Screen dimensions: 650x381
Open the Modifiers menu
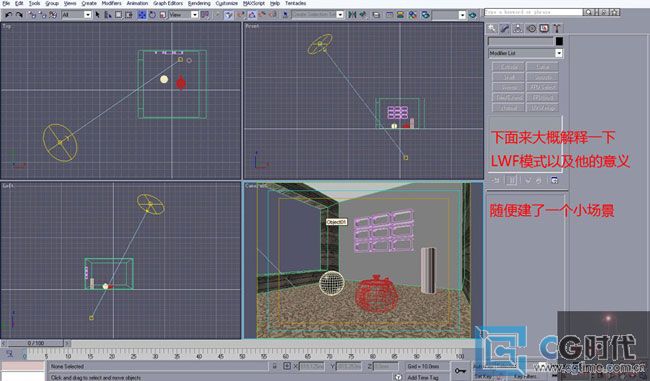point(112,3)
